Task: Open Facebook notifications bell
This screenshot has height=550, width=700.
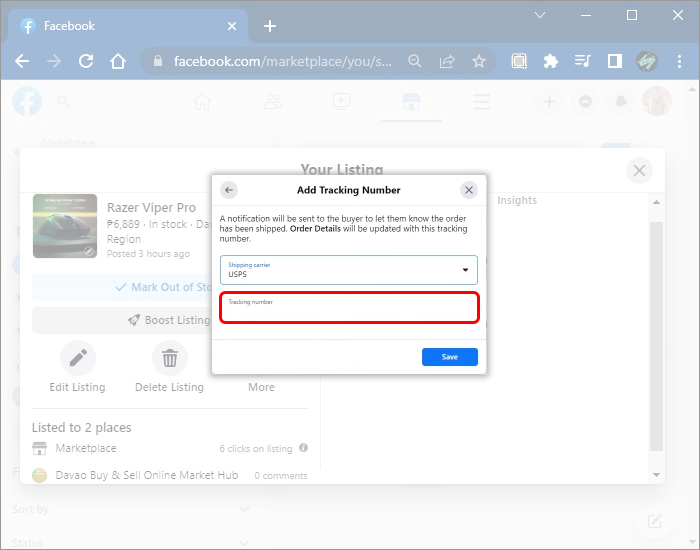Action: 621,102
